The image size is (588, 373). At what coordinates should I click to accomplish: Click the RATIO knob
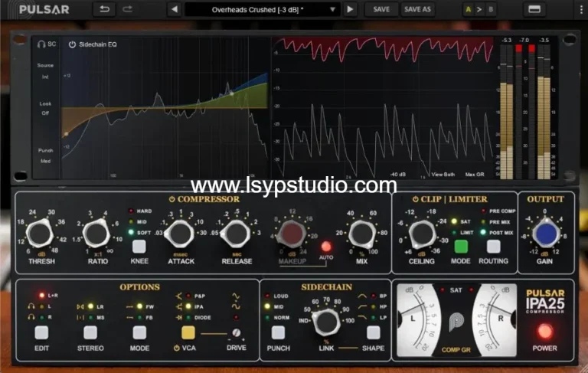[96, 234]
